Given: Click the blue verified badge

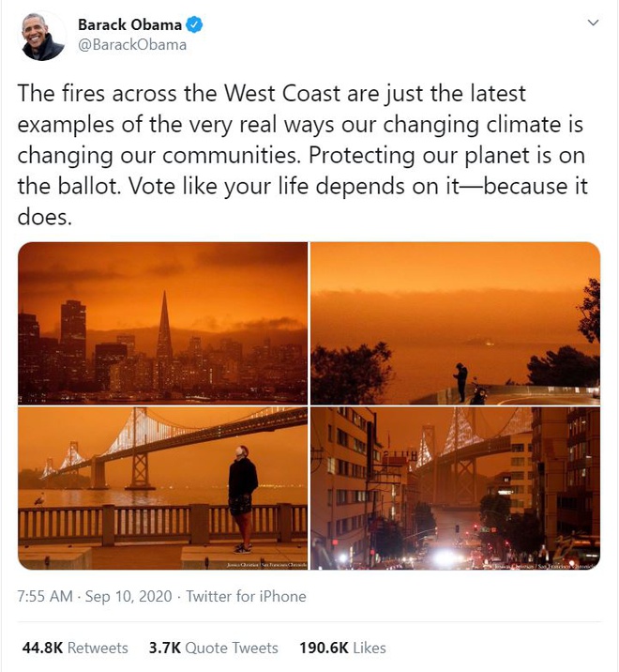Looking at the screenshot, I should pos(194,24).
